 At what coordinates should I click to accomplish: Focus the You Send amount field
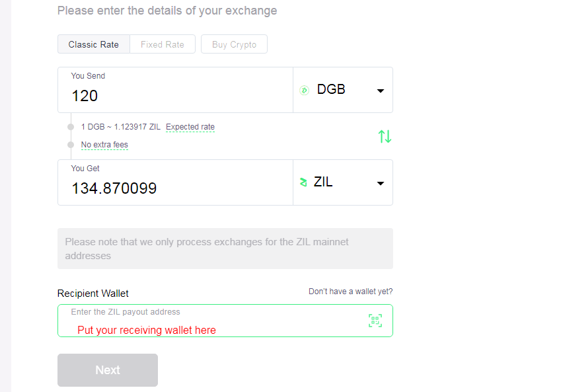click(175, 90)
